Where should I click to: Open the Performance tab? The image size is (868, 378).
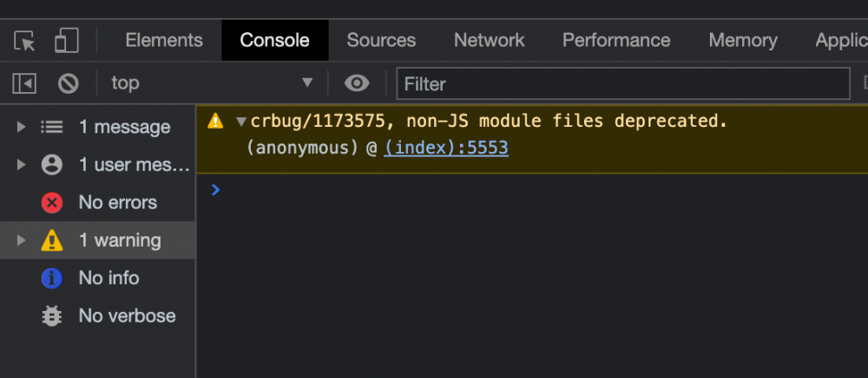coord(615,41)
